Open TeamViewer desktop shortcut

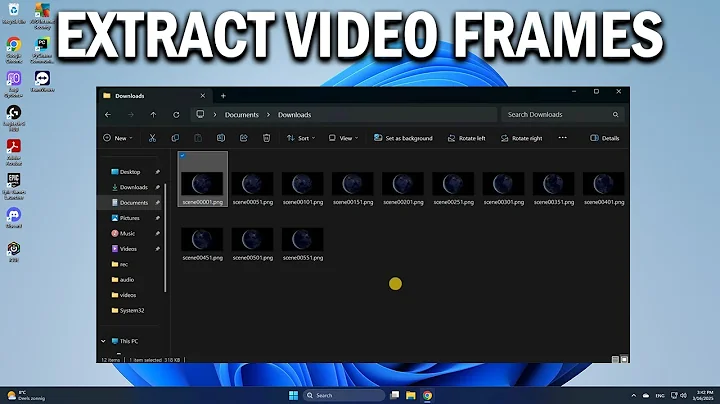click(42, 81)
